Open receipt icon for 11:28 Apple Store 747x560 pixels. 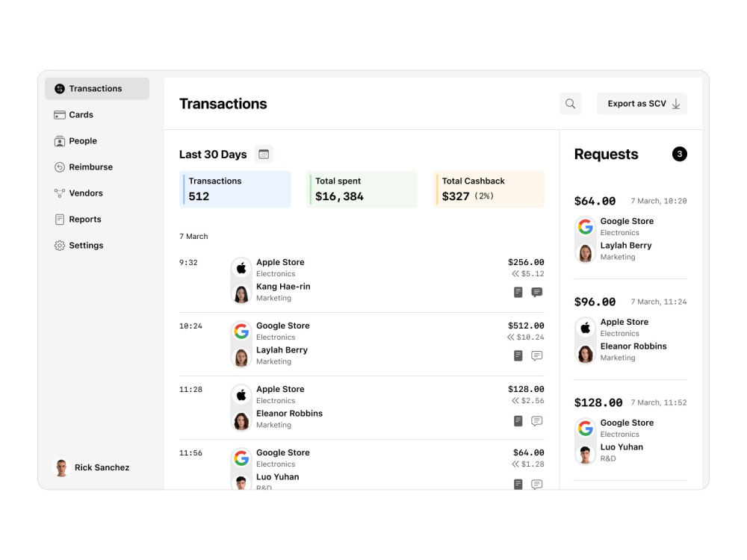click(x=518, y=421)
